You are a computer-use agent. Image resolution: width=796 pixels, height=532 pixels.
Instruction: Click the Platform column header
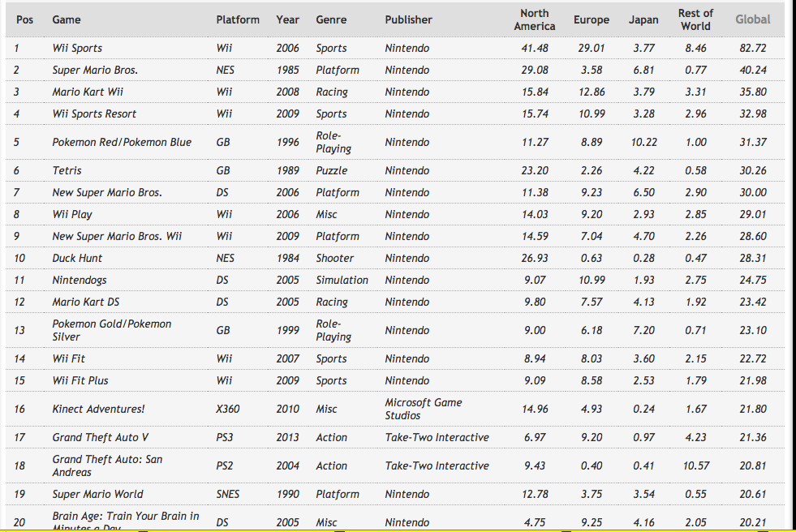pos(238,19)
